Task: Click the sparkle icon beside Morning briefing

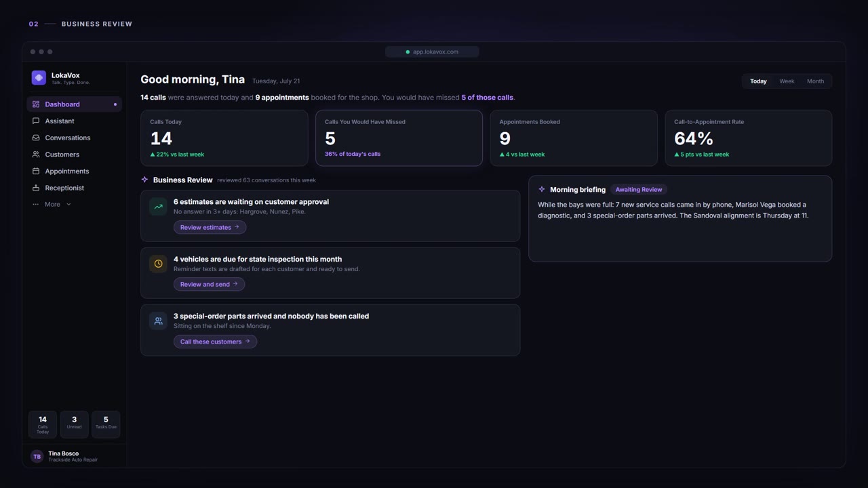Action: pos(541,190)
